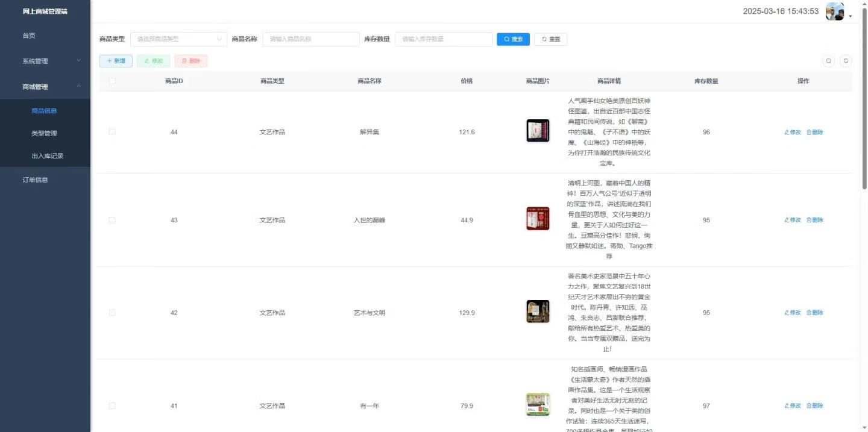Click the round refresh icon above table
Screen dimensions: 868x432
[846, 61]
